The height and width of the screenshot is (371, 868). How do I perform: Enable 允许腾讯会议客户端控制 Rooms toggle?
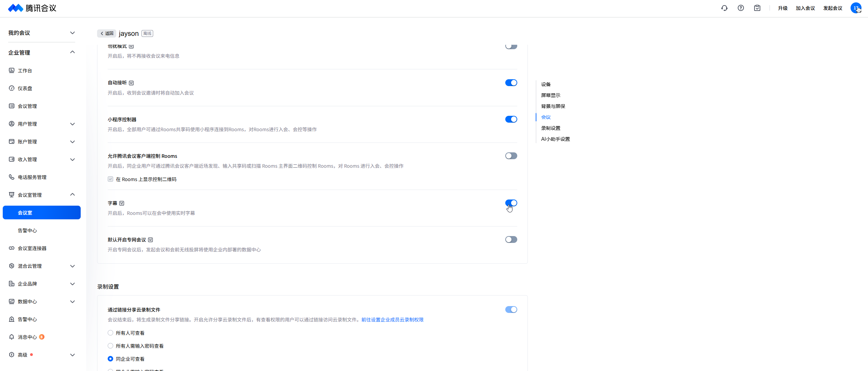pos(511,156)
